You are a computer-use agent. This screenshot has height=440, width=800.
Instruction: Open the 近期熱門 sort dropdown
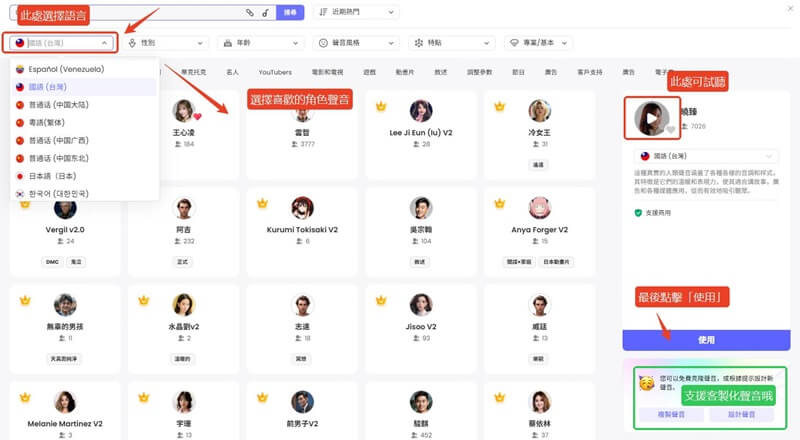[x=357, y=12]
